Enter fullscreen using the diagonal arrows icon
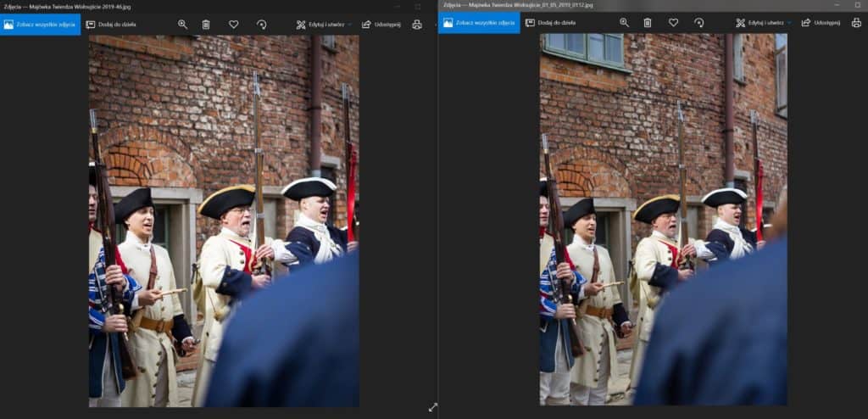The height and width of the screenshot is (419, 868). coord(432,407)
